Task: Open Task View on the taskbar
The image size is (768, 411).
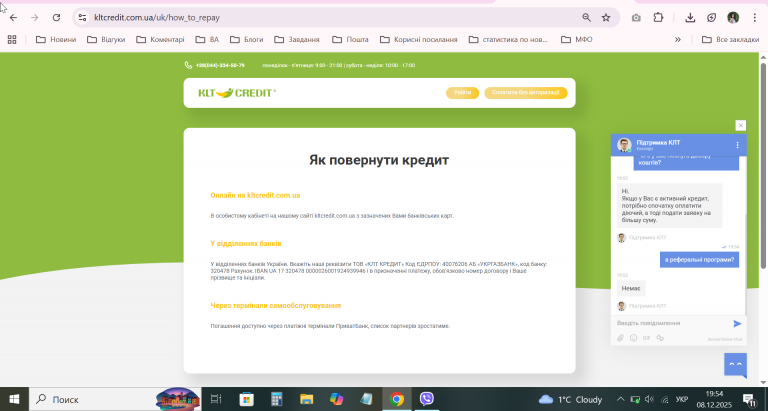Action: click(x=216, y=399)
